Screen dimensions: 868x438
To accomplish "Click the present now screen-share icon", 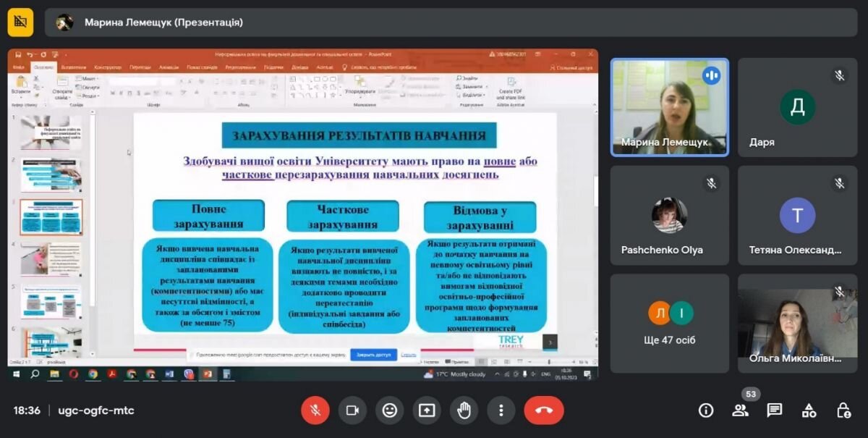I will pyautogui.click(x=427, y=410).
